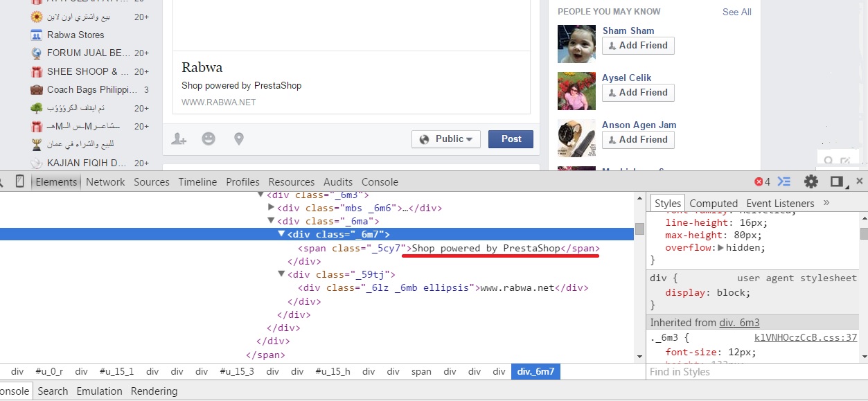Switch to the Audits tab
This screenshot has height=401, width=868.
click(338, 182)
